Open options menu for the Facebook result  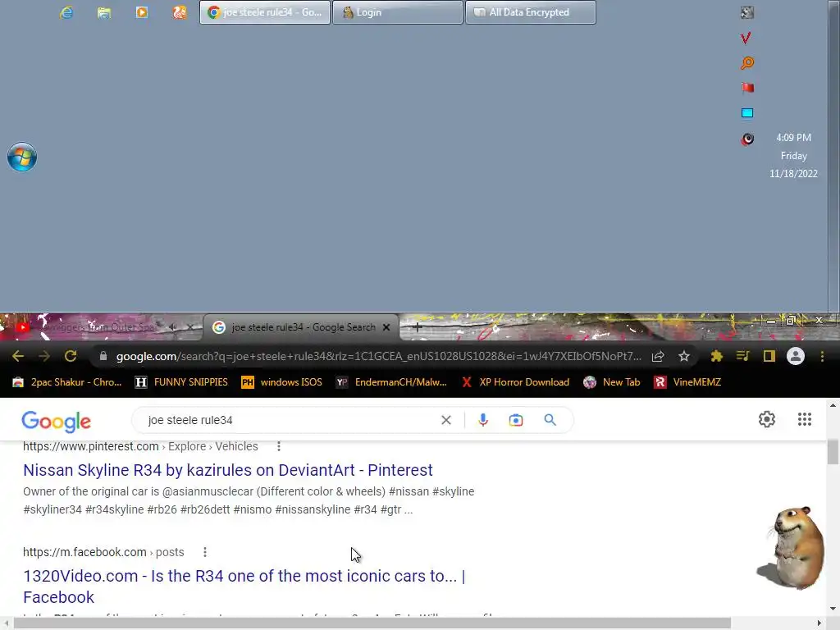pos(204,552)
